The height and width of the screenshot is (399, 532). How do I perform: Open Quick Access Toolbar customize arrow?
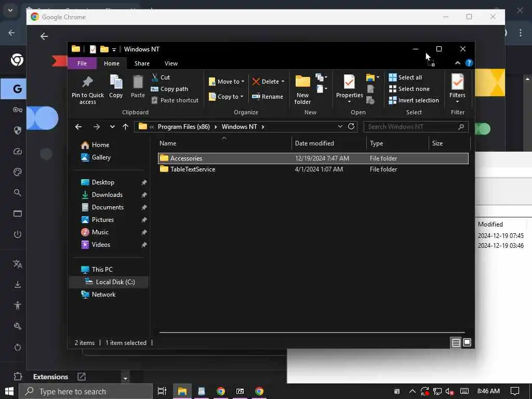tap(114, 49)
